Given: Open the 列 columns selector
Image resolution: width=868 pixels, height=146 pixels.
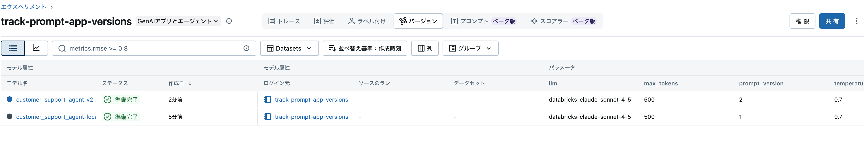Looking at the screenshot, I should (x=425, y=48).
